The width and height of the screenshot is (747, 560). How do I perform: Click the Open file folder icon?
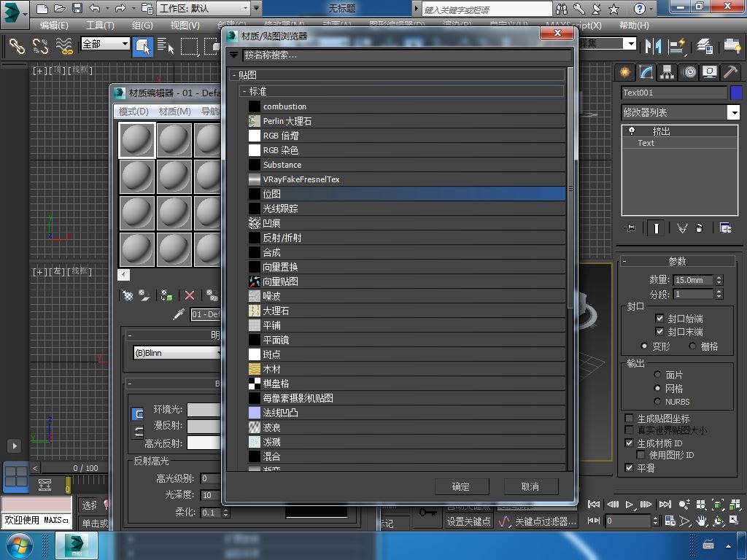point(60,8)
